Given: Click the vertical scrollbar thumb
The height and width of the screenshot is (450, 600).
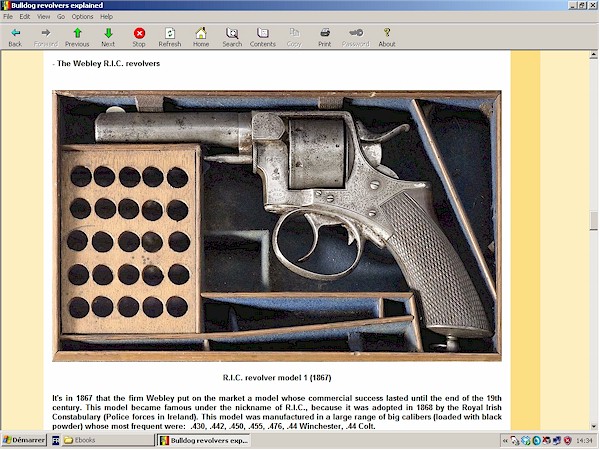Looking at the screenshot, I should pyautogui.click(x=593, y=220).
